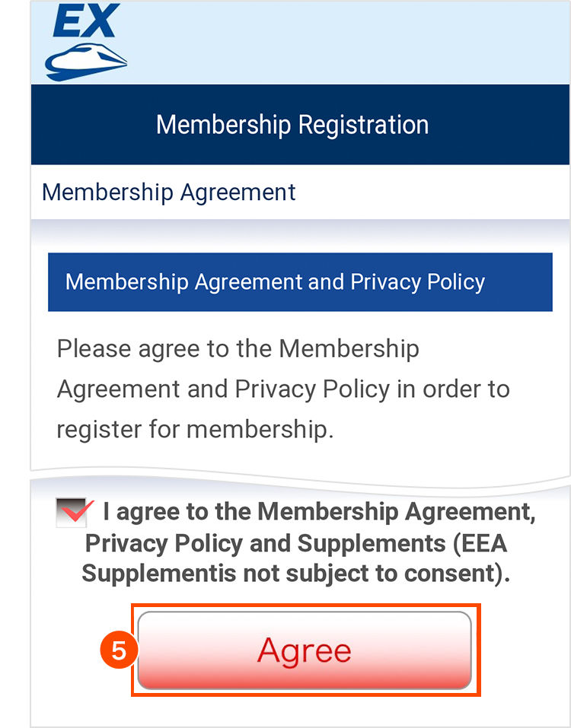Viewport: 571px width, 728px height.
Task: Click the light blue top logo strip
Action: coord(343,42)
